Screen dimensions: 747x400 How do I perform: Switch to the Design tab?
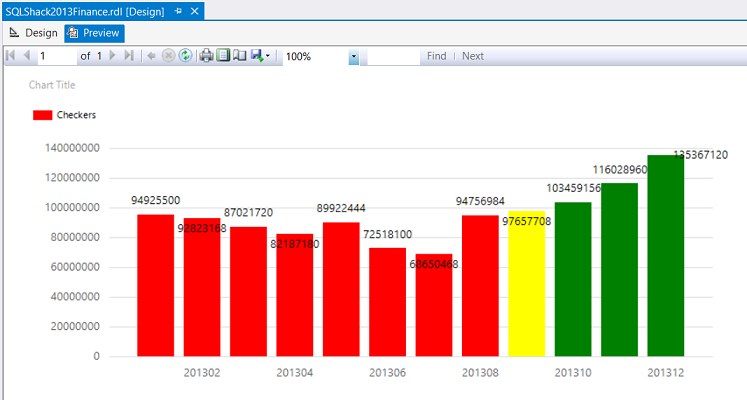33,33
